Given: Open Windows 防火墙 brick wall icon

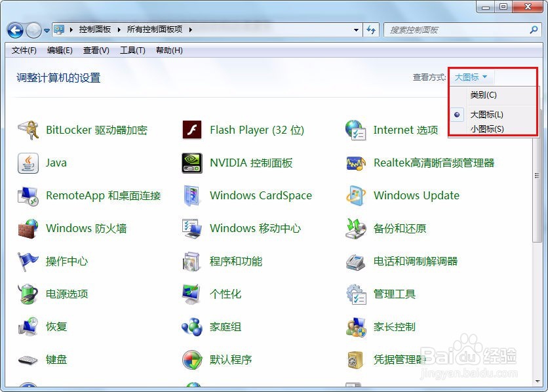Looking at the screenshot, I should coord(28,229).
